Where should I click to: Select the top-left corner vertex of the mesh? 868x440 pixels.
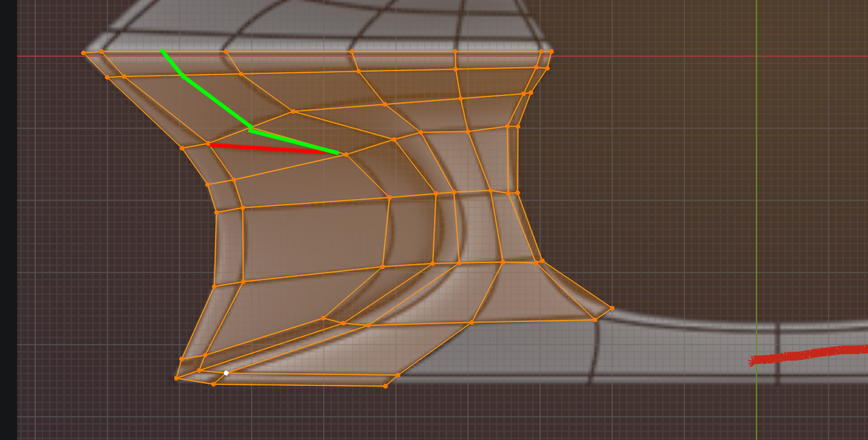(x=83, y=51)
